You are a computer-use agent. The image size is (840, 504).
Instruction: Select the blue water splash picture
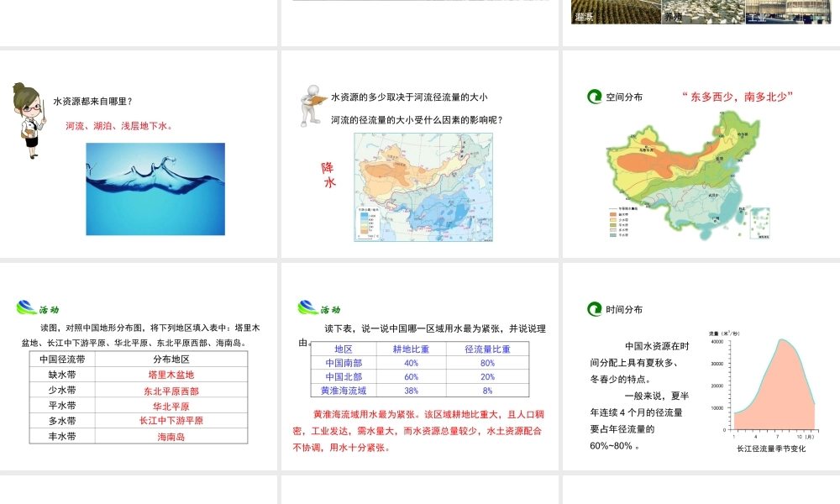tap(155, 188)
